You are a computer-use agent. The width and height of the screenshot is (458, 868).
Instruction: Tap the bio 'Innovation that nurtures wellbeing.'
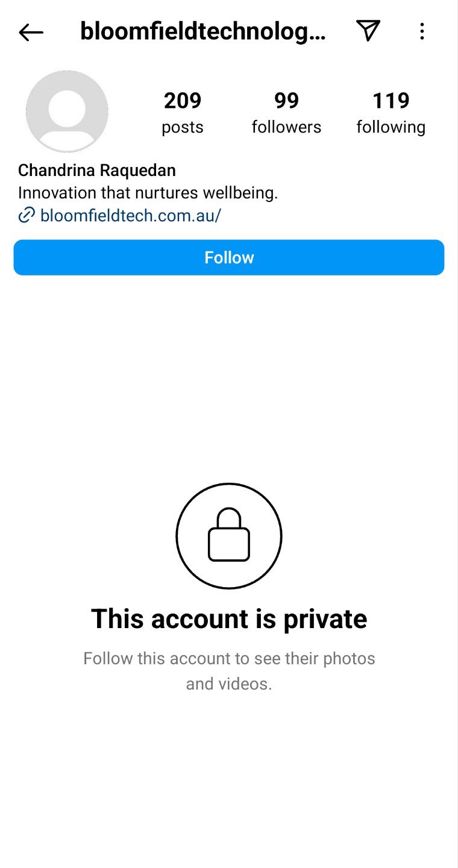point(148,193)
